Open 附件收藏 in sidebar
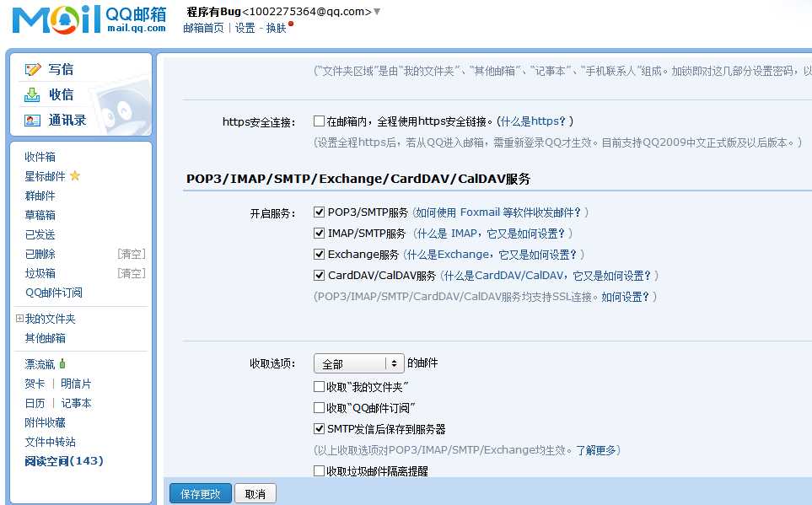Viewport: 812px width, 505px height. click(x=45, y=422)
